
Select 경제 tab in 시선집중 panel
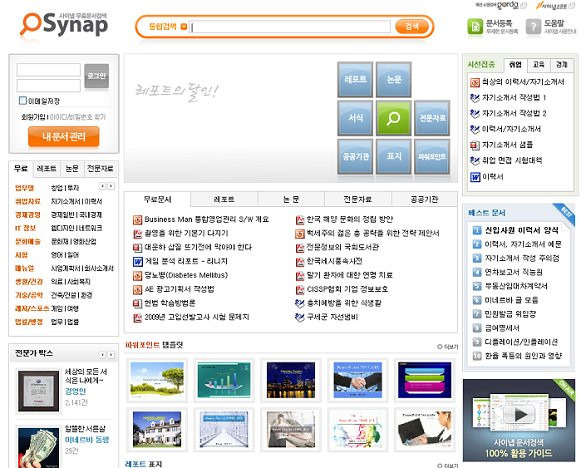tap(561, 65)
